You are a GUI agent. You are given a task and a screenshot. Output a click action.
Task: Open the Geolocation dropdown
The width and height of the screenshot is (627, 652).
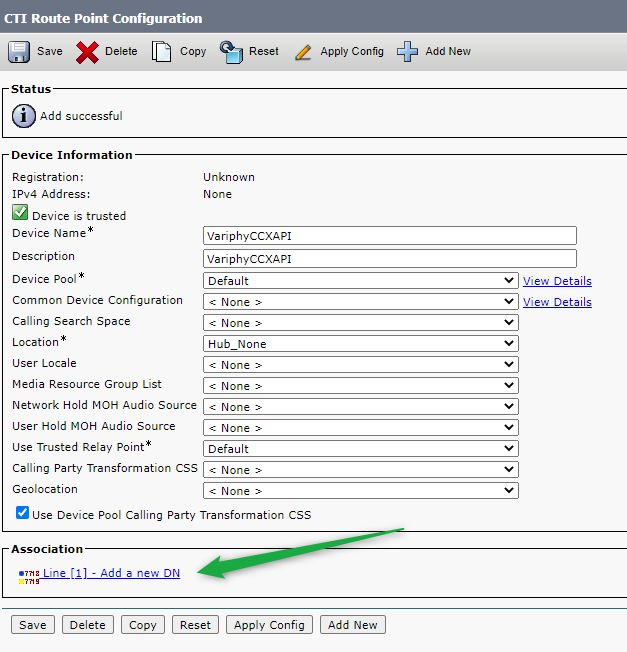point(360,491)
